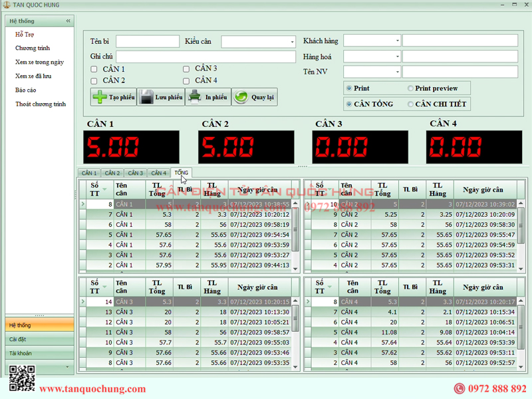Click the Chương trình menu item
532x399 pixels.
(33, 48)
